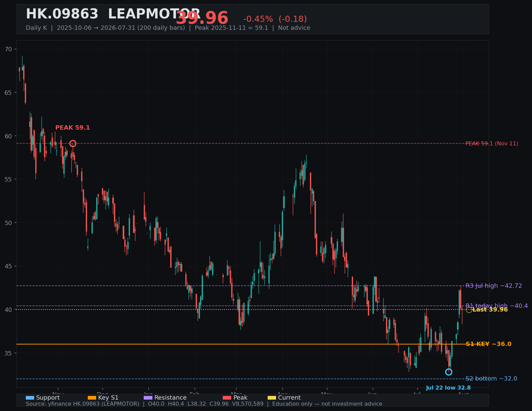
Task: Click the large red 39.96 price
Action: click(202, 18)
